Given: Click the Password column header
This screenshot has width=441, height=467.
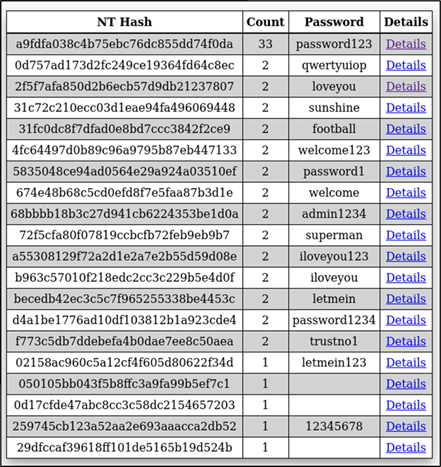Looking at the screenshot, I should (334, 22).
